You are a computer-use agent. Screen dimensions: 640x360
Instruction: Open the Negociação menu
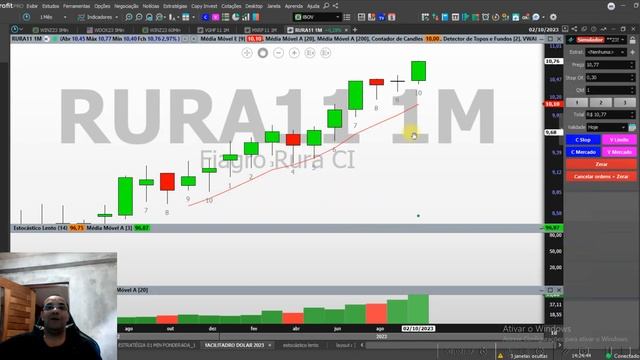[x=126, y=6]
